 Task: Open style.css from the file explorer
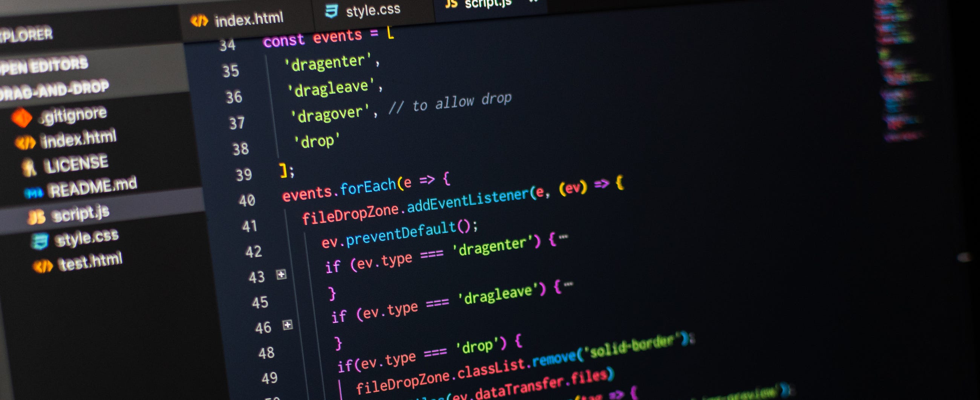pyautogui.click(x=86, y=238)
